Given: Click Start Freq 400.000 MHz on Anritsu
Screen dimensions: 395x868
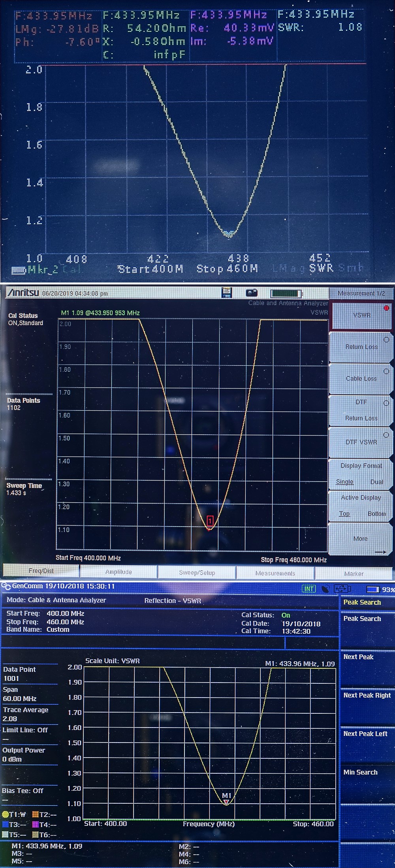Looking at the screenshot, I should point(88,558).
